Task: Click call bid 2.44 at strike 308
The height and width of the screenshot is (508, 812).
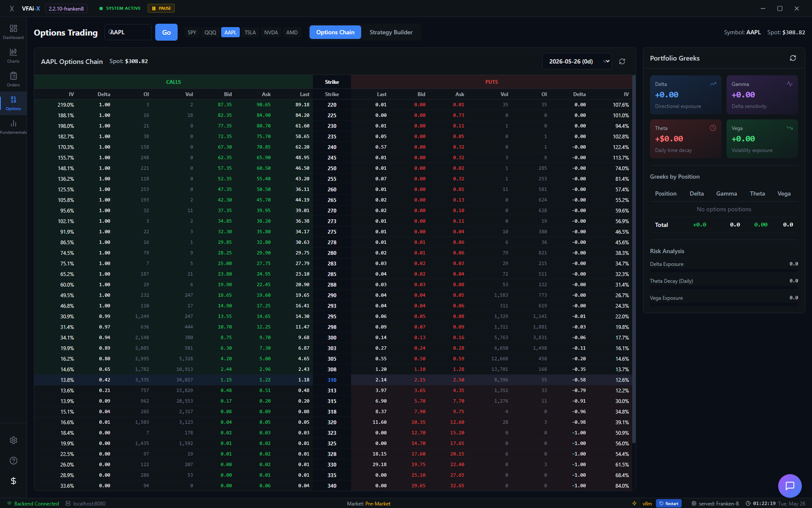Action: tap(226, 369)
